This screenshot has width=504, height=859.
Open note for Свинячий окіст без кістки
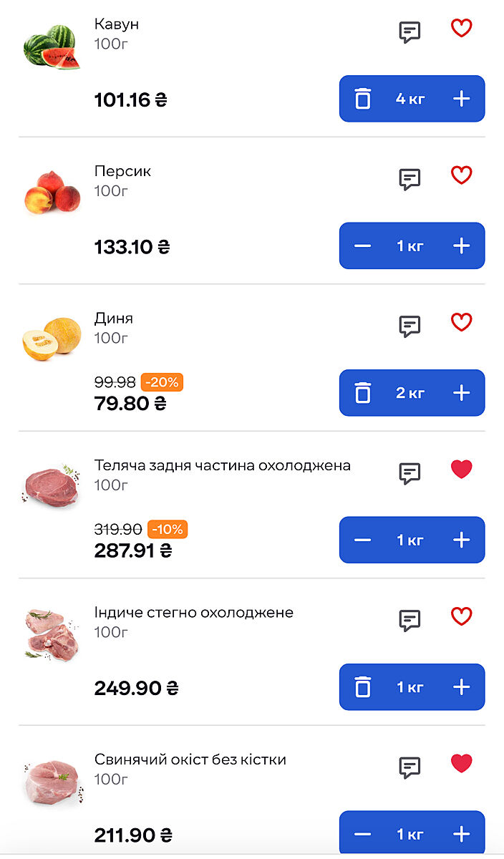click(409, 767)
